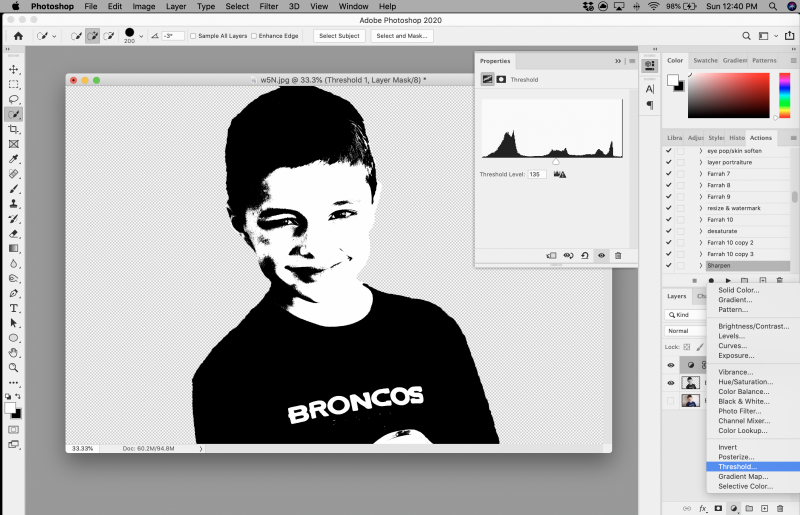Image resolution: width=800 pixels, height=515 pixels.
Task: Select the Gradient tool
Action: [x=14, y=249]
